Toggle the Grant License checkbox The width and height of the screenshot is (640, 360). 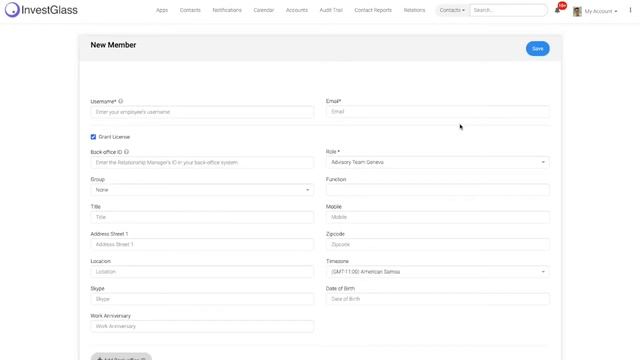point(93,137)
